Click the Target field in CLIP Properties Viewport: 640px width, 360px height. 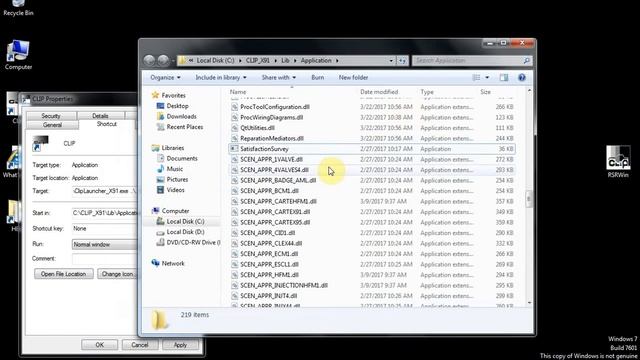point(105,191)
